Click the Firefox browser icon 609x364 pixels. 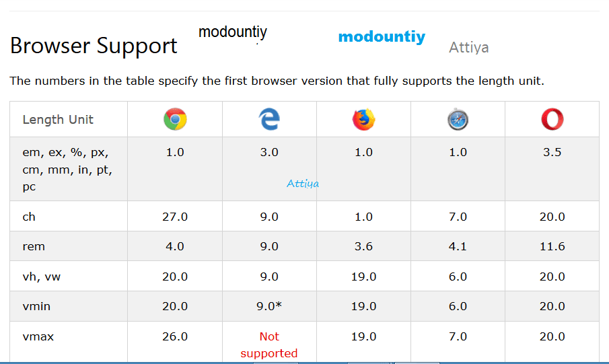(x=363, y=120)
